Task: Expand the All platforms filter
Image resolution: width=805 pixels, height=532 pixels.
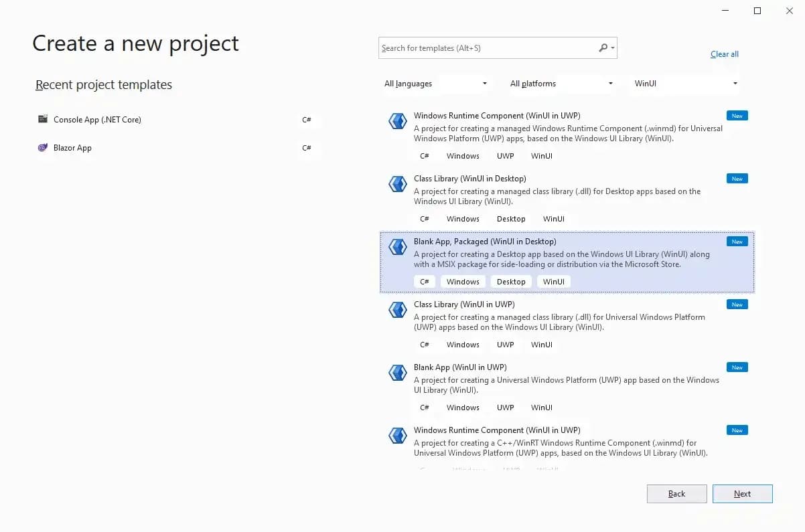Action: pyautogui.click(x=561, y=84)
